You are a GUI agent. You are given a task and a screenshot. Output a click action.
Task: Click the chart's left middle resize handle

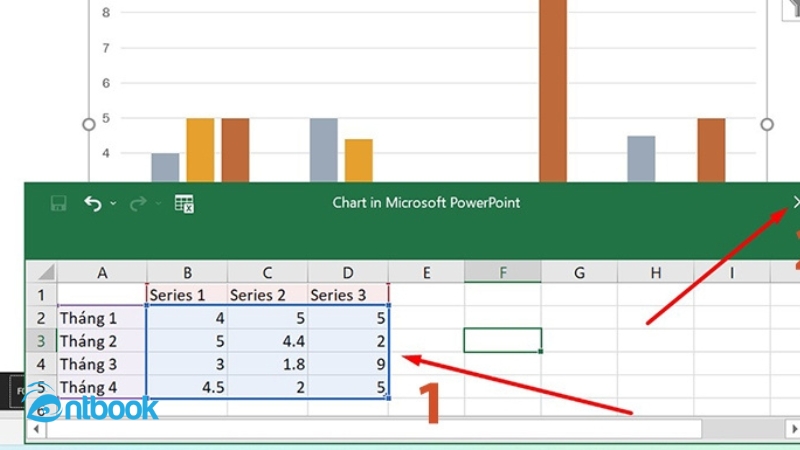tap(89, 125)
